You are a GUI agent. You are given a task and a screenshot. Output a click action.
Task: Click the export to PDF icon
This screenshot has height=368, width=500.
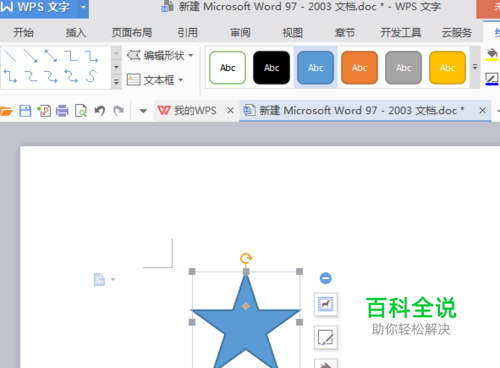point(44,111)
